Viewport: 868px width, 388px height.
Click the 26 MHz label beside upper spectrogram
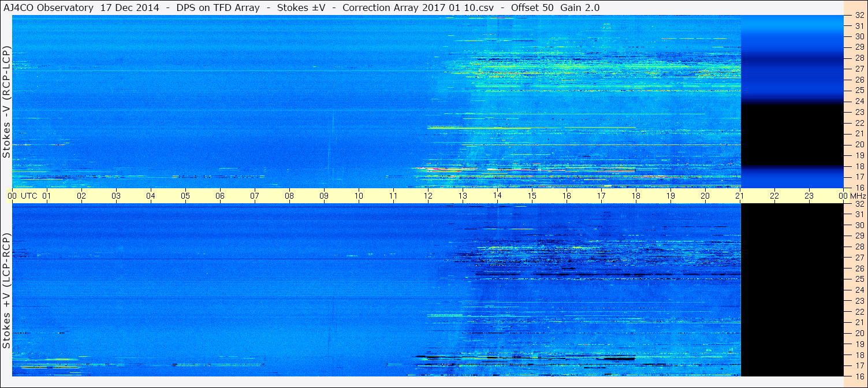tap(859, 79)
